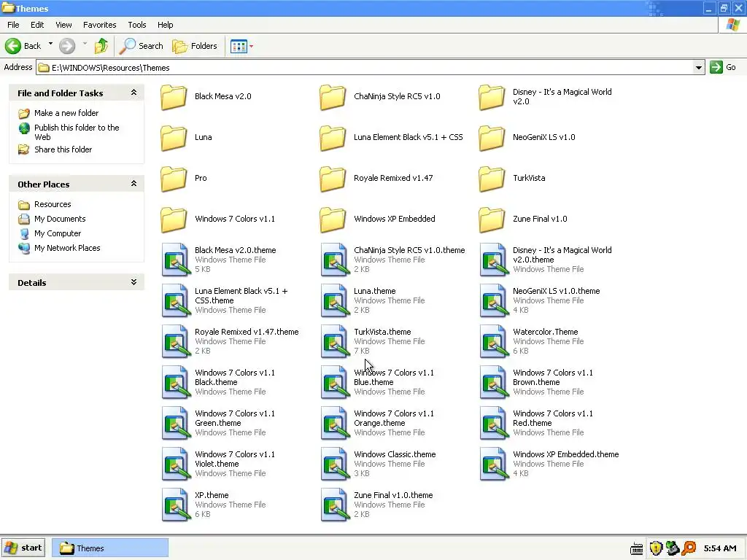747x560 pixels.
Task: Collapse the Other Places panel
Action: tap(134, 184)
